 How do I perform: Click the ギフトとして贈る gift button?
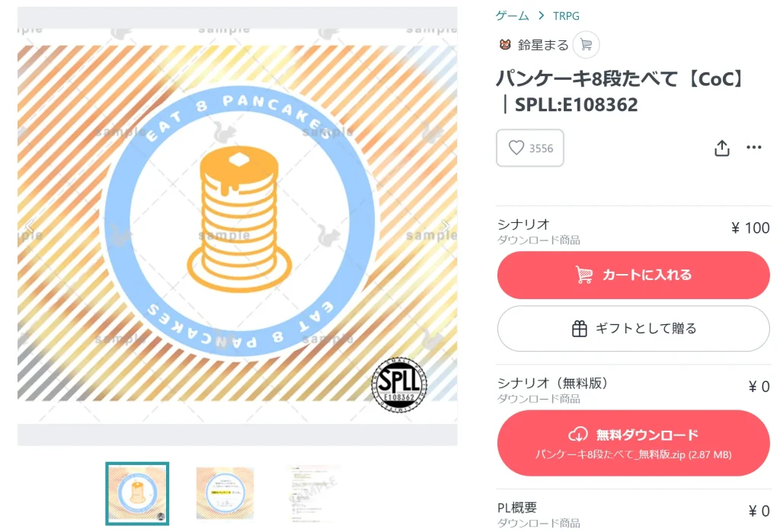tap(633, 329)
